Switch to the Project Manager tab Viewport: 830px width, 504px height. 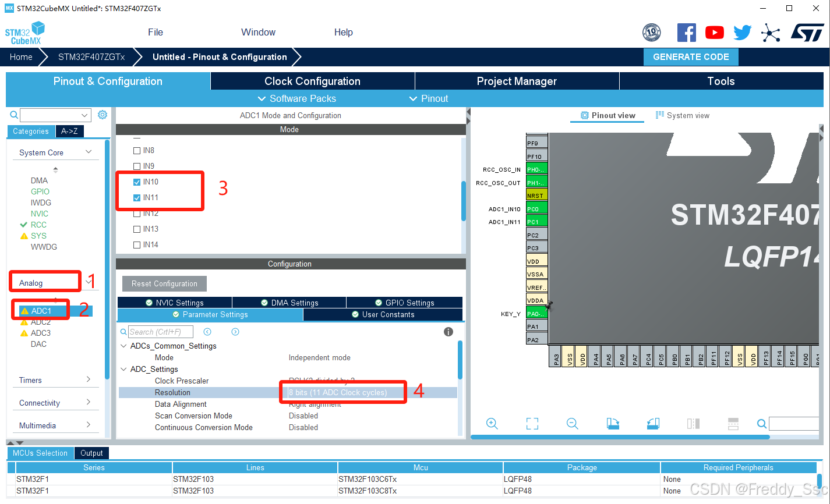[517, 81]
